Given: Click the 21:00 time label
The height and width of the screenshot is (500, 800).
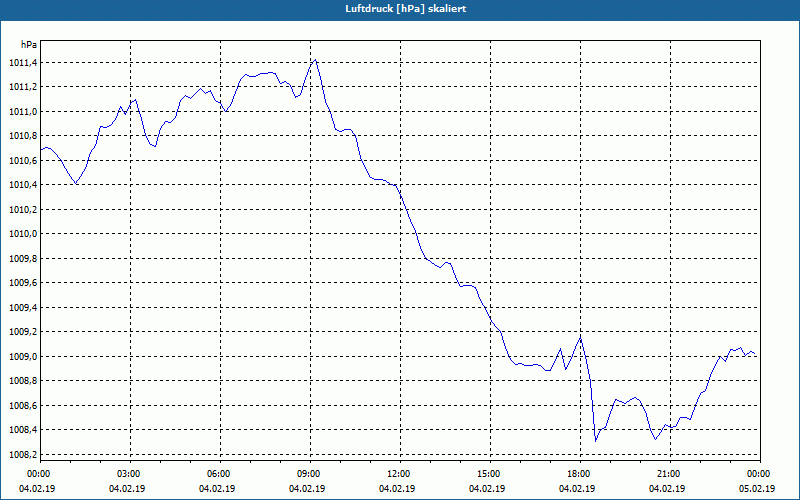Looking at the screenshot, I should tap(668, 474).
